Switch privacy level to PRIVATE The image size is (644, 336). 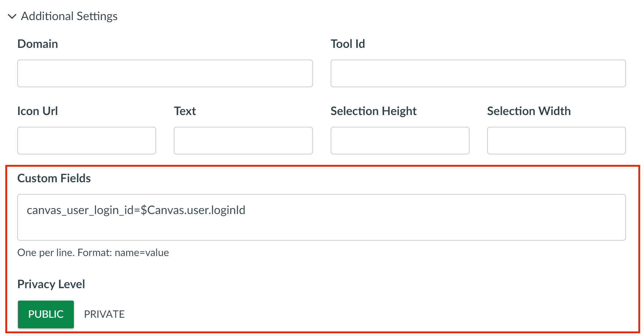click(104, 314)
